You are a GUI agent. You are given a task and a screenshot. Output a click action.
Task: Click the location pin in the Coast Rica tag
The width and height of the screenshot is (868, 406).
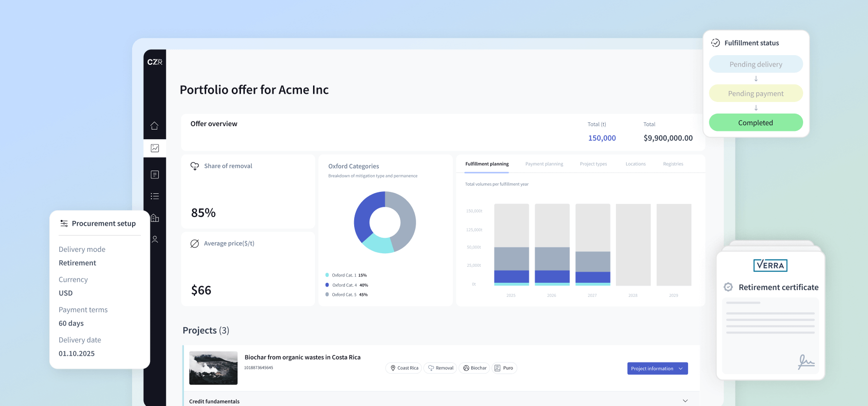(x=393, y=368)
